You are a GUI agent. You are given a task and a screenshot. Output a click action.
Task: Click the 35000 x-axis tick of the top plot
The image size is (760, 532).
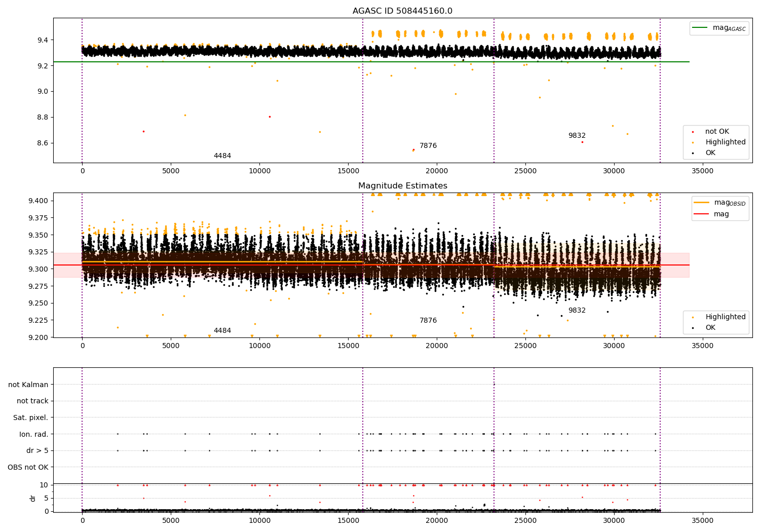[x=703, y=171]
